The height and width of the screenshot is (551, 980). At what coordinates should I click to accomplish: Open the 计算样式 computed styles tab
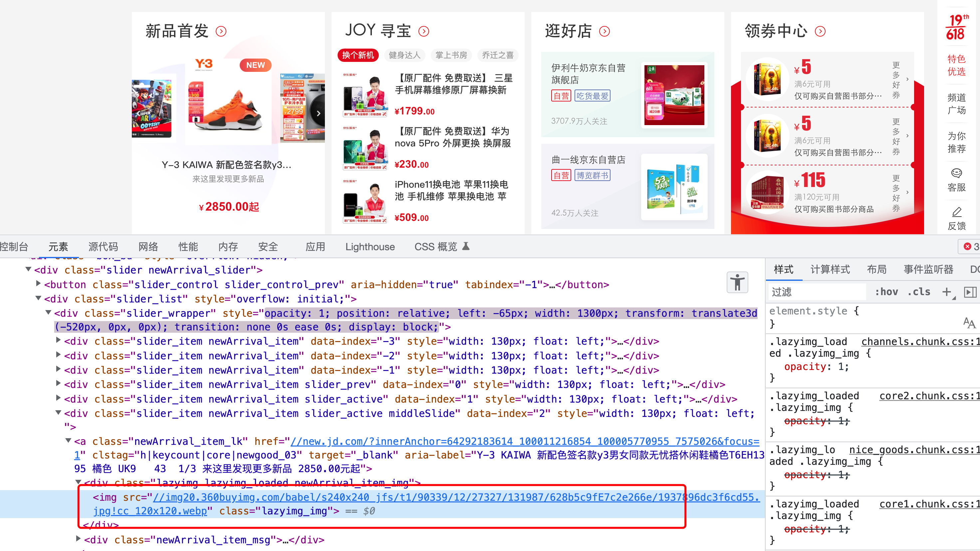[830, 270]
